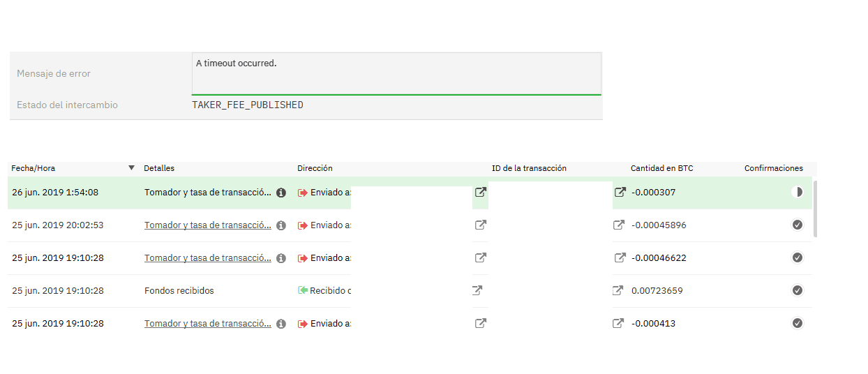Open address external link in the Fondos recibidos row
Viewport: 868px width, 374px height.
pos(478,290)
